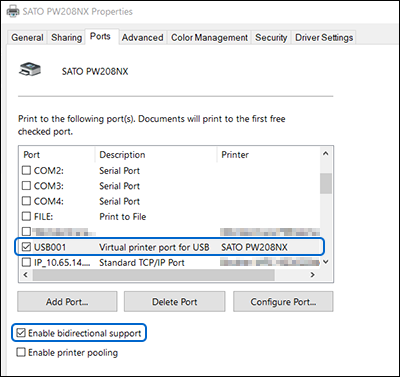Check the blurred port row checkbox
The width and height of the screenshot is (400, 377).
[26, 231]
